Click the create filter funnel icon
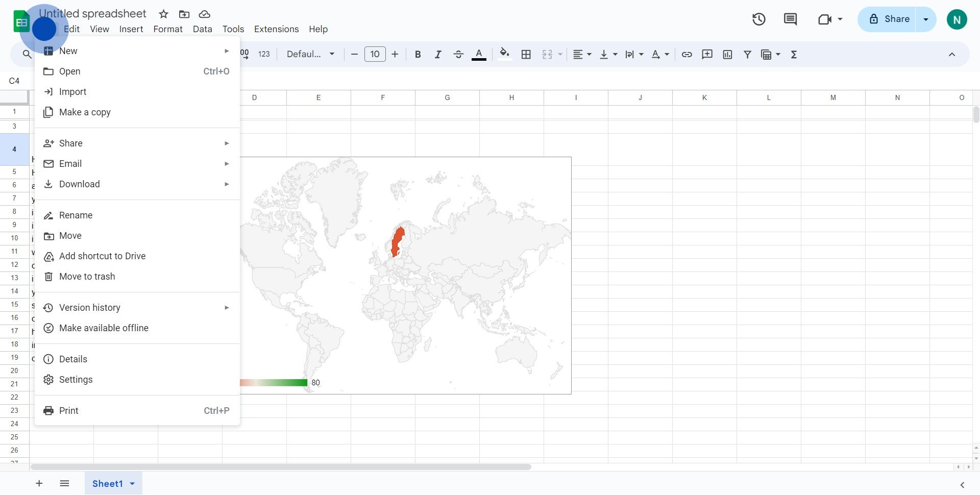980x495 pixels. click(x=747, y=55)
